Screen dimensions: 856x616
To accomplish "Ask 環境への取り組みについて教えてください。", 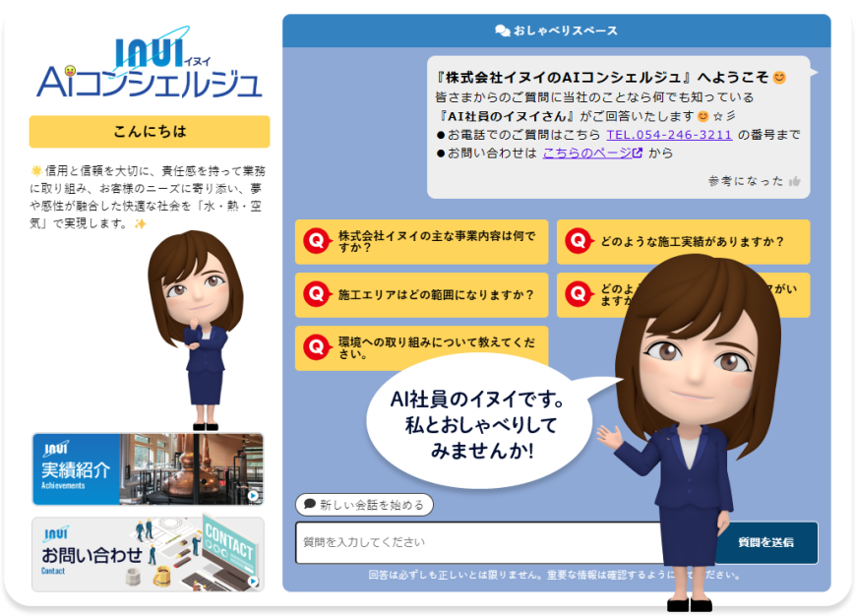I will [421, 348].
